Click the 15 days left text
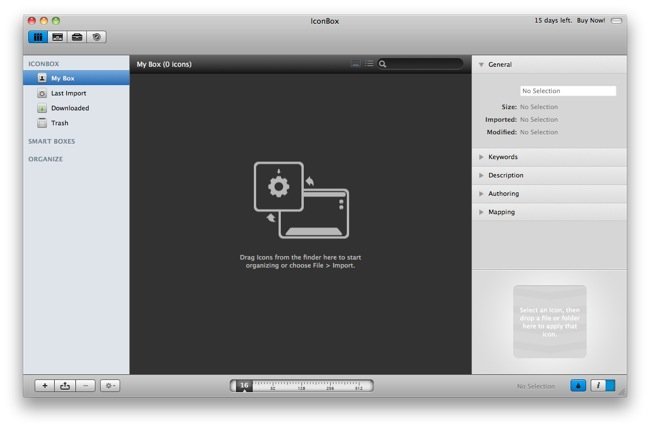Image resolution: width=650 pixels, height=429 pixels. [553, 20]
